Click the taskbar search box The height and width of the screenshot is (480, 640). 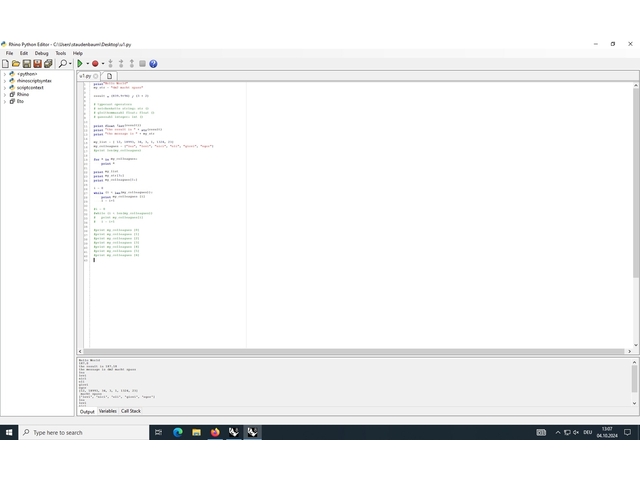(x=84, y=432)
